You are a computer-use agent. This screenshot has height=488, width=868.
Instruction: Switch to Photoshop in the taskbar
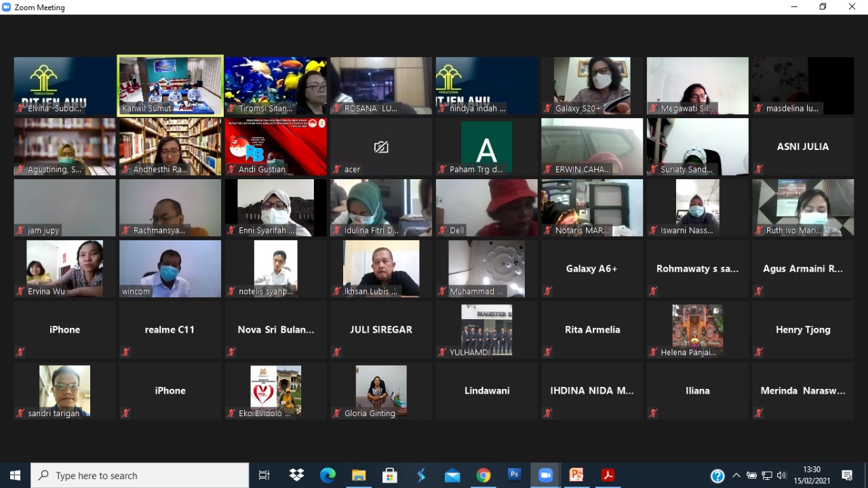pyautogui.click(x=515, y=475)
